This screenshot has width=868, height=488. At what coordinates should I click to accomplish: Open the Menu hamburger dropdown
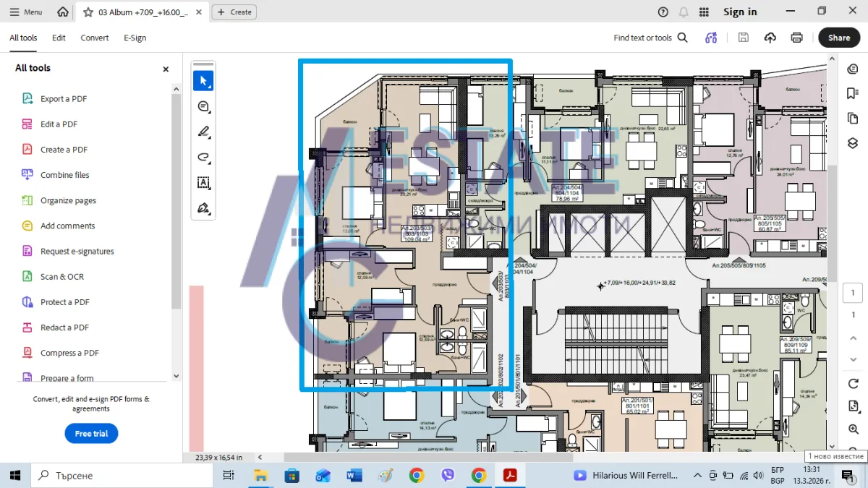click(26, 12)
